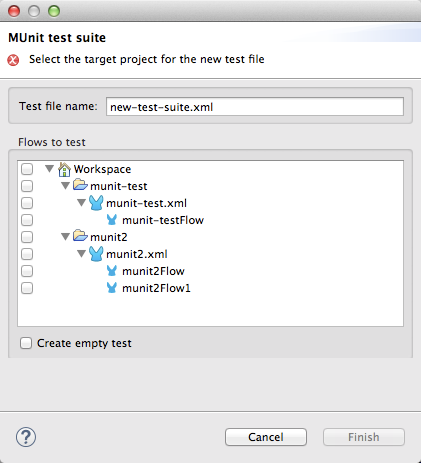Click the munit2Flow flow icon

coord(112,271)
